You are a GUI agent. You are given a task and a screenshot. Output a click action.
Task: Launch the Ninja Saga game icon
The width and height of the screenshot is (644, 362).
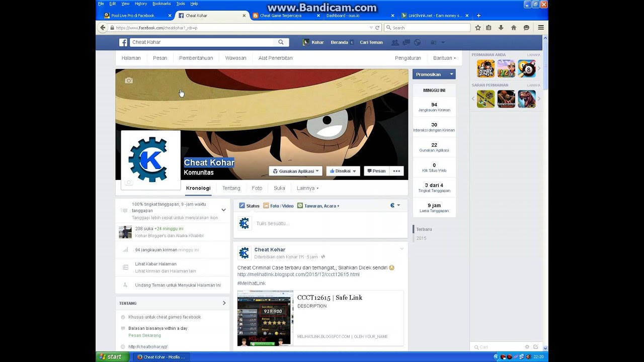click(x=486, y=68)
